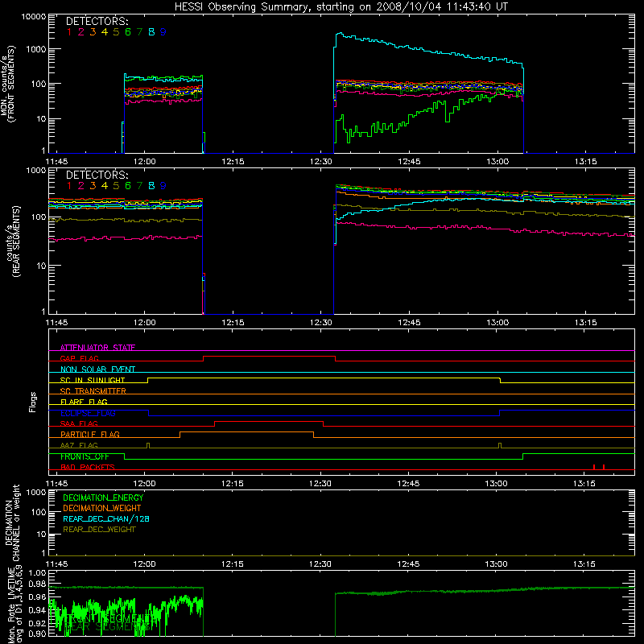Click the 'HESSI Observing Summary' plot title

tap(341, 7)
